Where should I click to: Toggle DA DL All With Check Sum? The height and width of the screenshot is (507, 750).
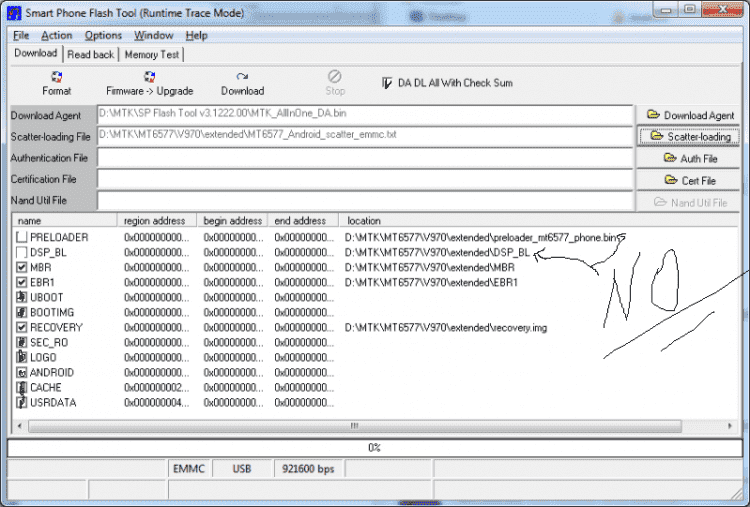point(387,83)
